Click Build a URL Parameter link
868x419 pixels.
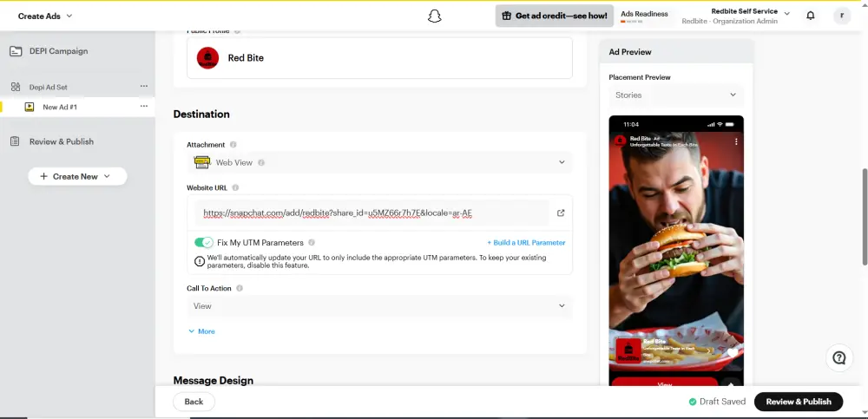click(527, 242)
